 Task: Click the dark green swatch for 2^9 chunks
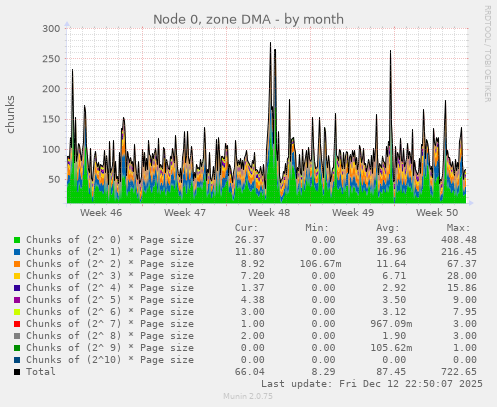(x=17, y=348)
